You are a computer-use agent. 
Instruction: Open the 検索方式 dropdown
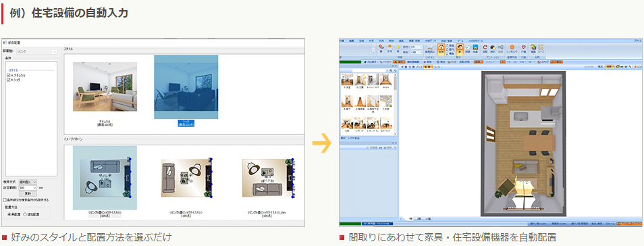click(x=28, y=182)
